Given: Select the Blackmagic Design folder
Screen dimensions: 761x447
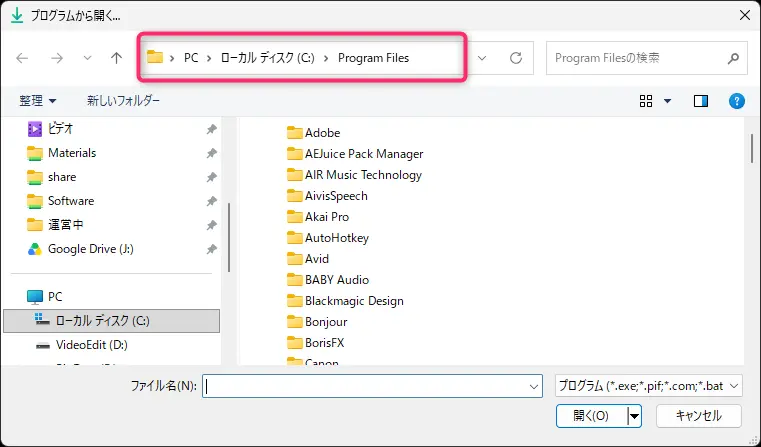Looking at the screenshot, I should (354, 301).
